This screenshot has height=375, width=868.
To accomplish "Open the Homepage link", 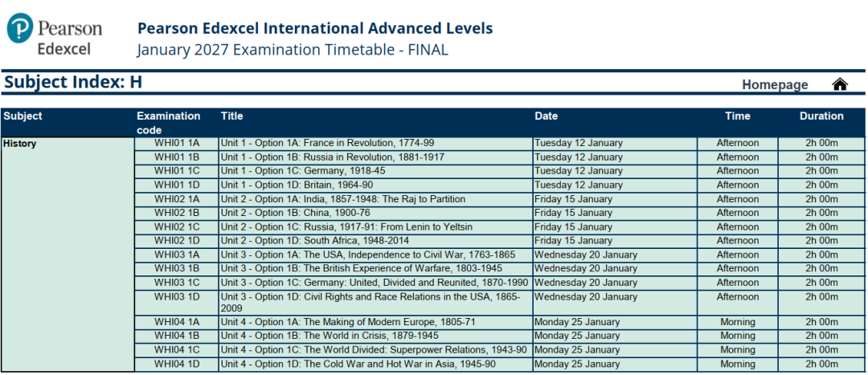I will point(775,84).
